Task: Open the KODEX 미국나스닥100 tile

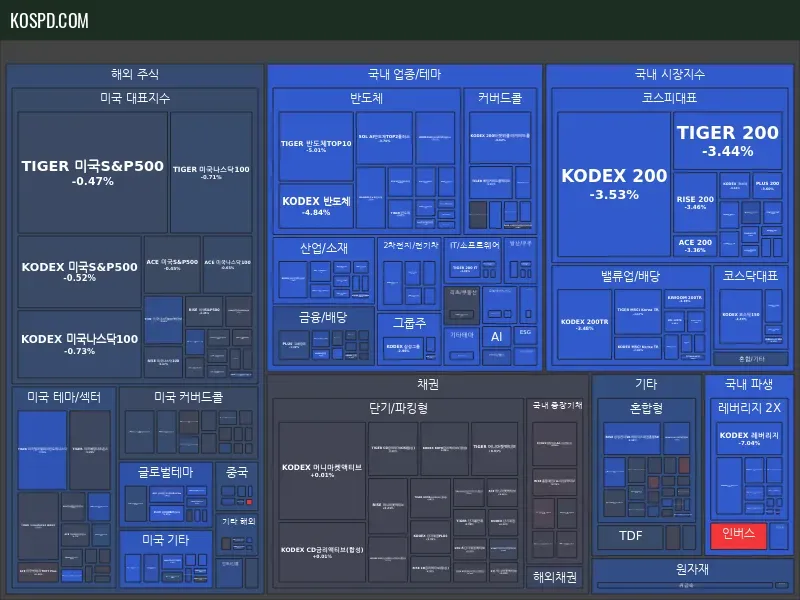Action: point(80,343)
